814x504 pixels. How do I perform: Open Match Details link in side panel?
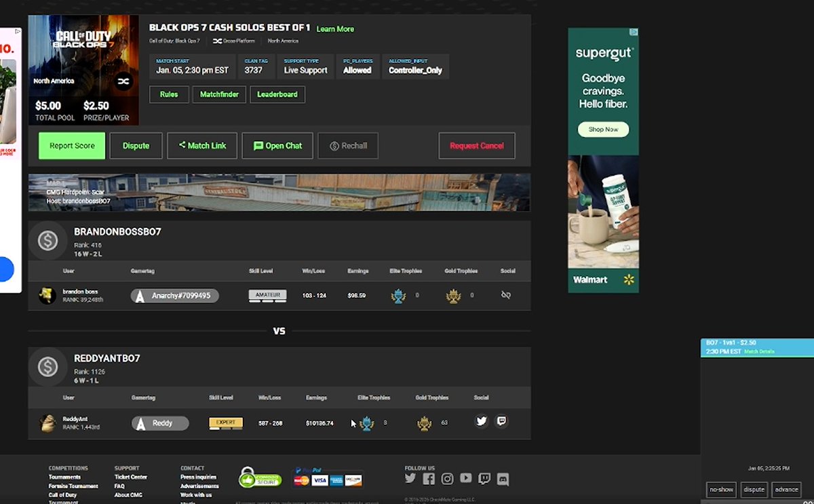pyautogui.click(x=759, y=351)
